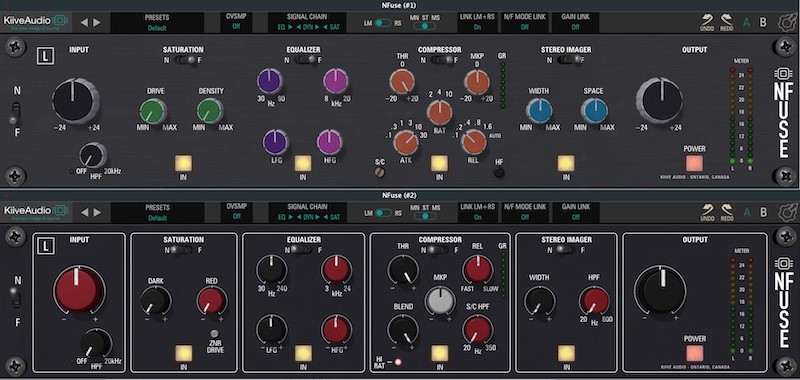The image size is (800, 380).
Task: Click green DENSITY knob in NFuse #1
Action: point(210,111)
